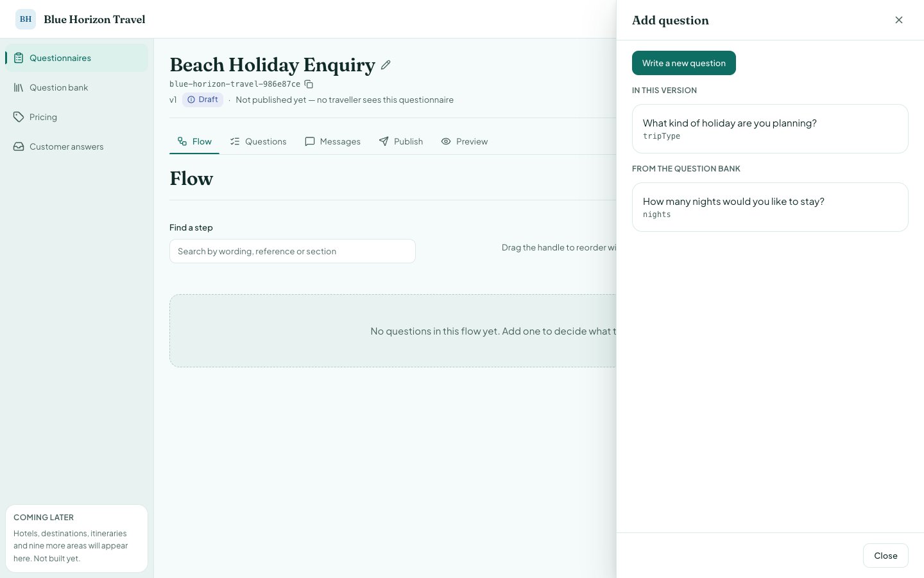The height and width of the screenshot is (578, 924).
Task: Add the 'What kind of holiday' question
Action: [x=770, y=128]
